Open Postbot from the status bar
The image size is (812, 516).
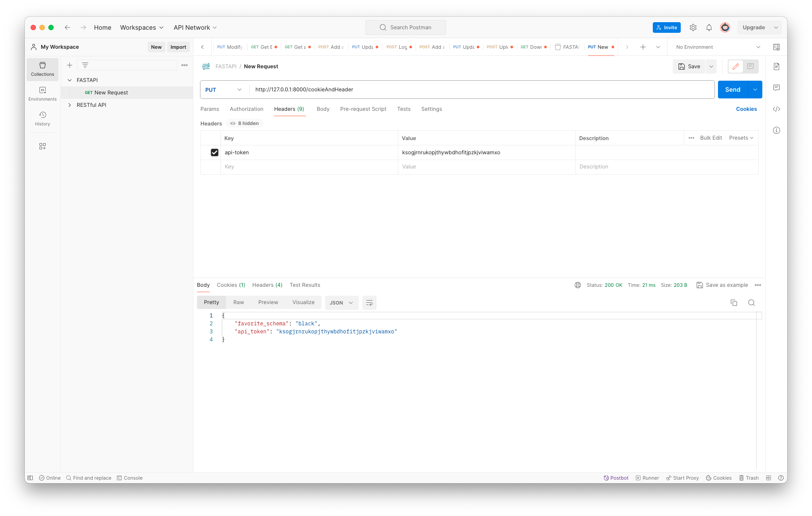point(616,478)
